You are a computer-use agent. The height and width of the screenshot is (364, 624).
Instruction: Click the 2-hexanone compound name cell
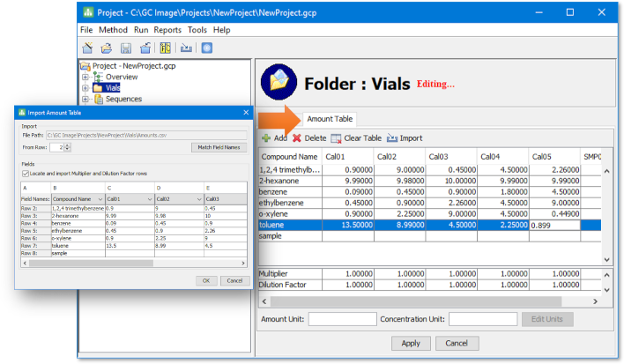[x=290, y=181]
